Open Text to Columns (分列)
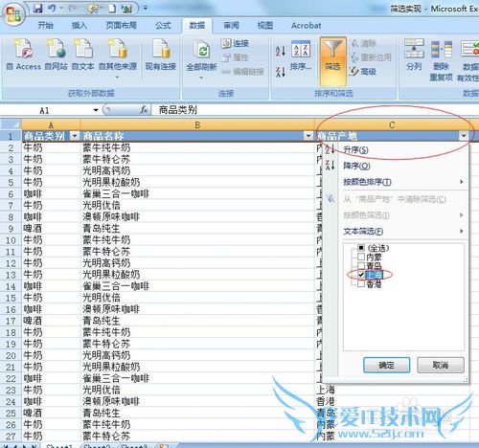 [414, 55]
